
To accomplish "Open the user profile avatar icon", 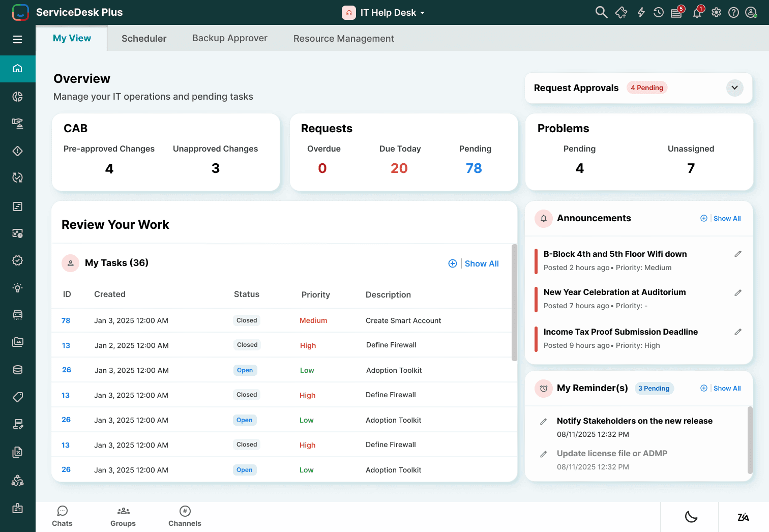I will pos(751,12).
